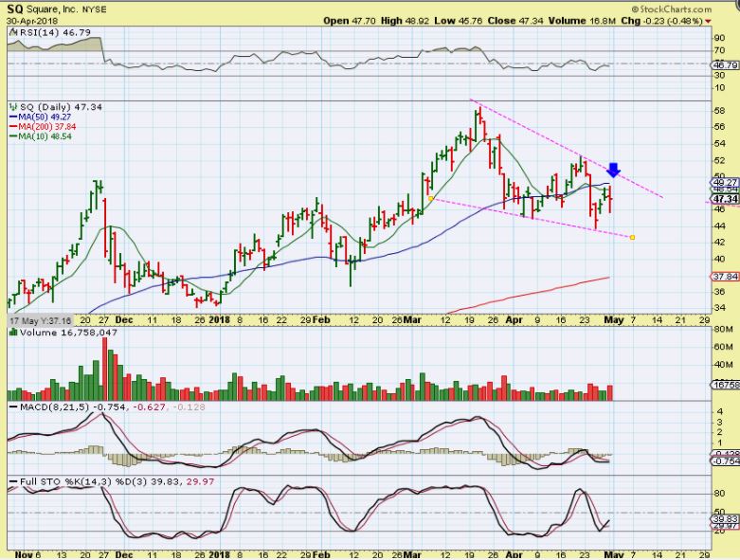Viewport: 740px width, 560px height.
Task: Click the 58 price level on right axis
Action: point(720,111)
